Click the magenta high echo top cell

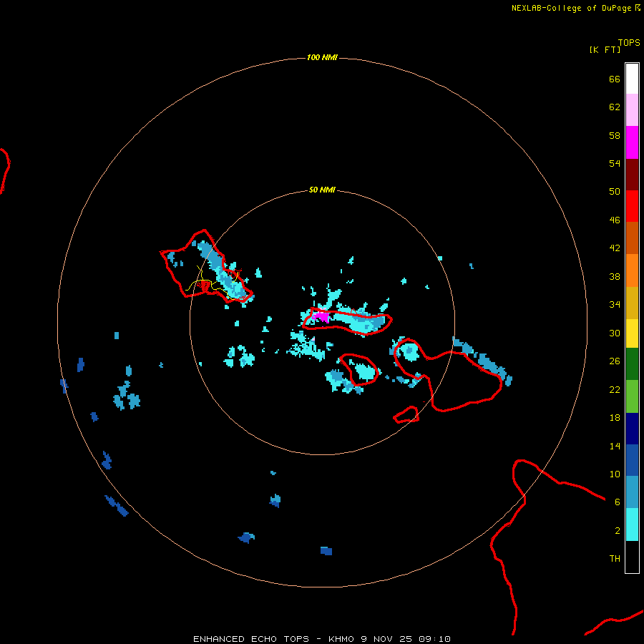click(321, 317)
